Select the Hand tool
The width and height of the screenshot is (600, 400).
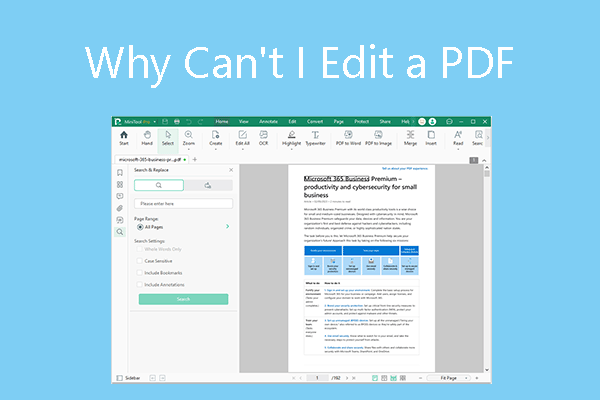click(147, 138)
